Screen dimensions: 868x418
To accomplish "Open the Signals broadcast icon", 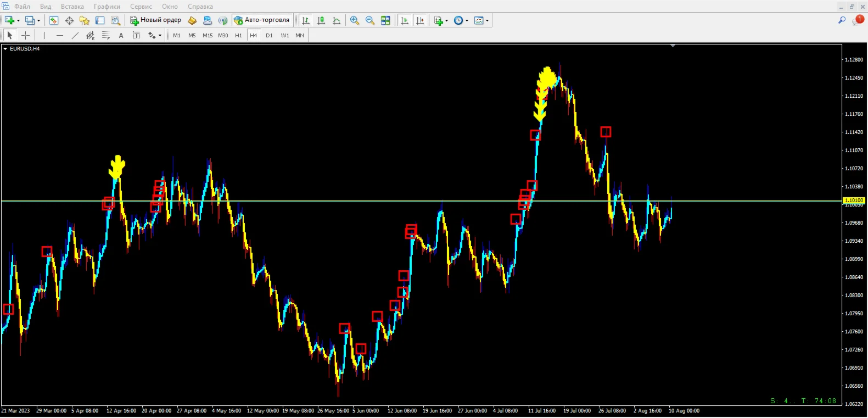I will click(x=223, y=20).
